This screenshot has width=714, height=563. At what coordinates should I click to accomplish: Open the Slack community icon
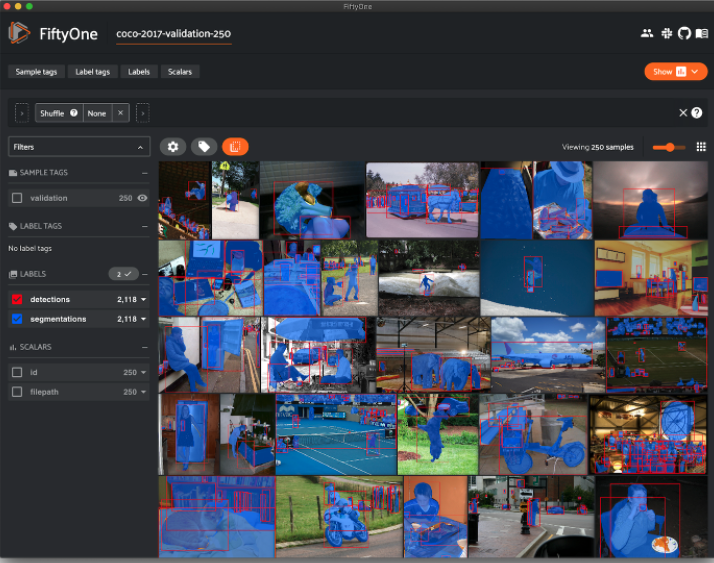coord(666,33)
